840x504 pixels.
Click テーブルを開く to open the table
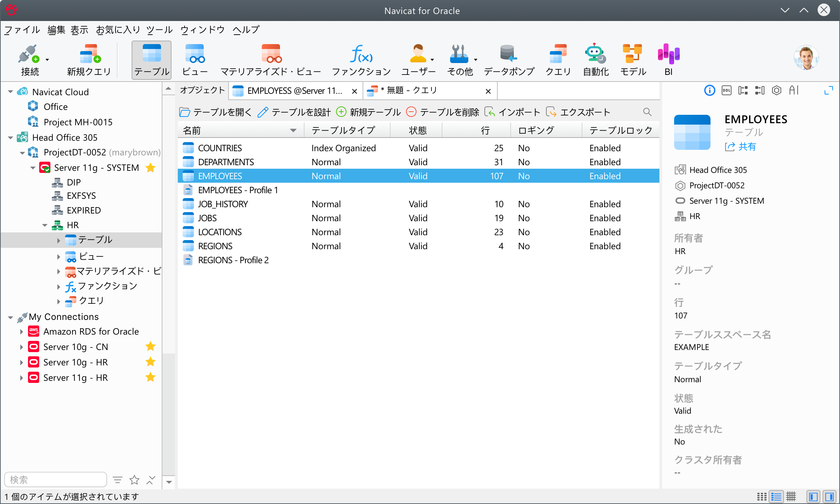[x=215, y=112]
